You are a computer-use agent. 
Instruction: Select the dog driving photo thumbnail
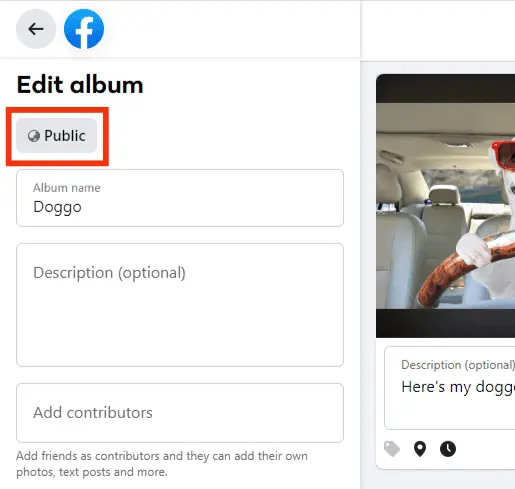[x=446, y=206]
